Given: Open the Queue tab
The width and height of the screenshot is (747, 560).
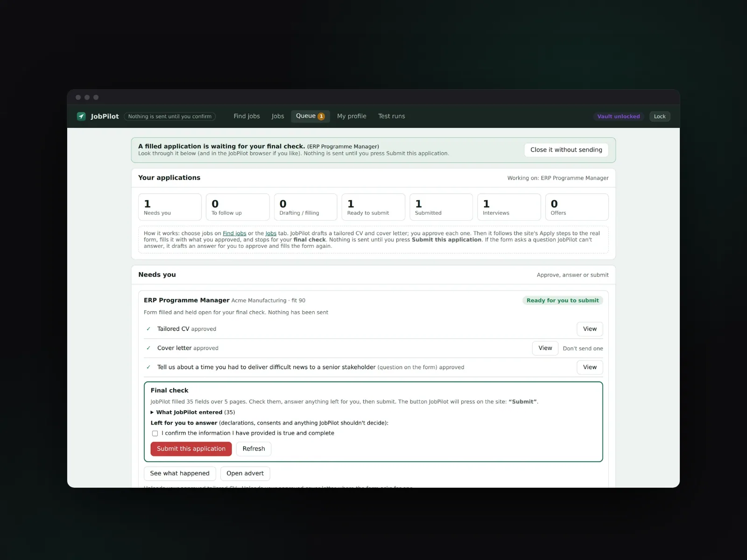Looking at the screenshot, I should [x=310, y=116].
